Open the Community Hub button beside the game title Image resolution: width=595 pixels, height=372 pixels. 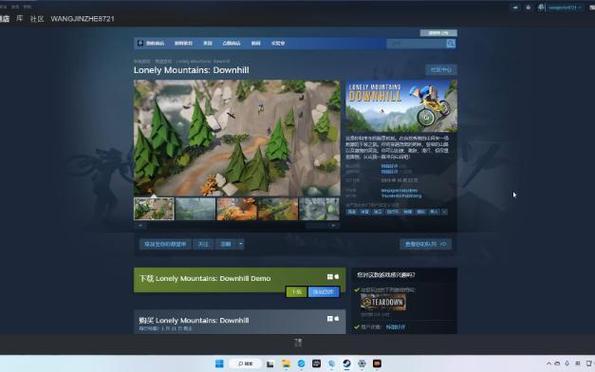click(x=441, y=69)
